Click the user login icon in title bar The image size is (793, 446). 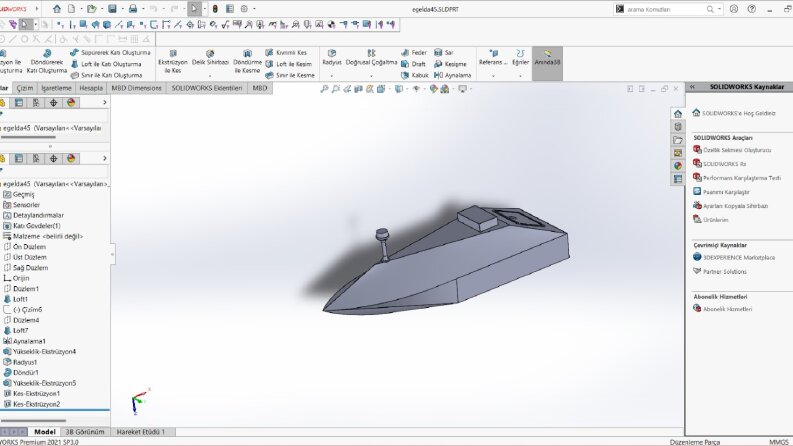click(734, 9)
